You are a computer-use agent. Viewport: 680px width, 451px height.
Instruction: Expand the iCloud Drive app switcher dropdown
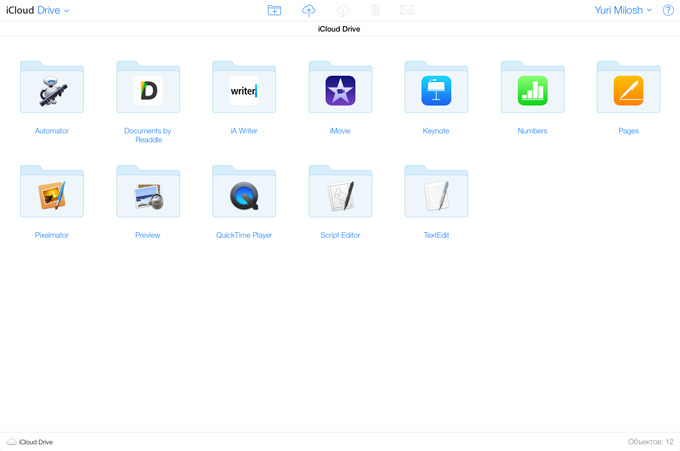(37, 10)
